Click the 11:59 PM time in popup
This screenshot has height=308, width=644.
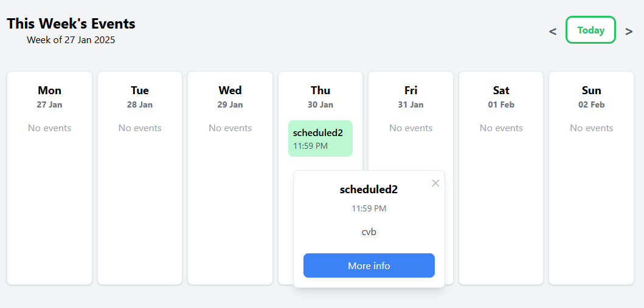pos(369,208)
